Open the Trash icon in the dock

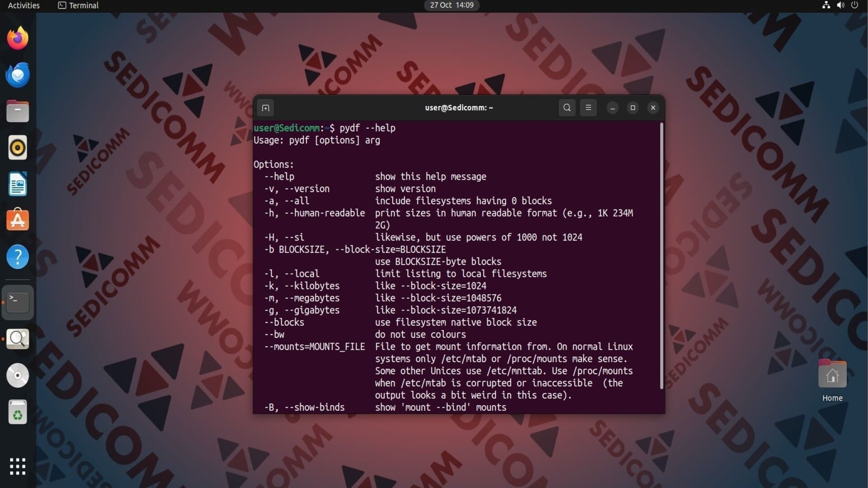(x=18, y=412)
